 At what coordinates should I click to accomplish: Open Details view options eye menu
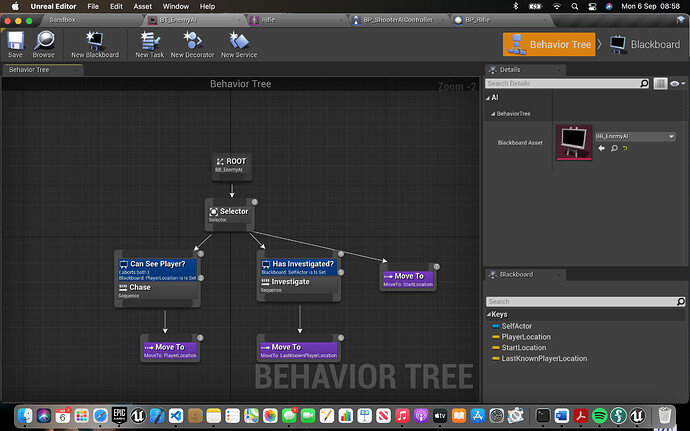coord(677,83)
